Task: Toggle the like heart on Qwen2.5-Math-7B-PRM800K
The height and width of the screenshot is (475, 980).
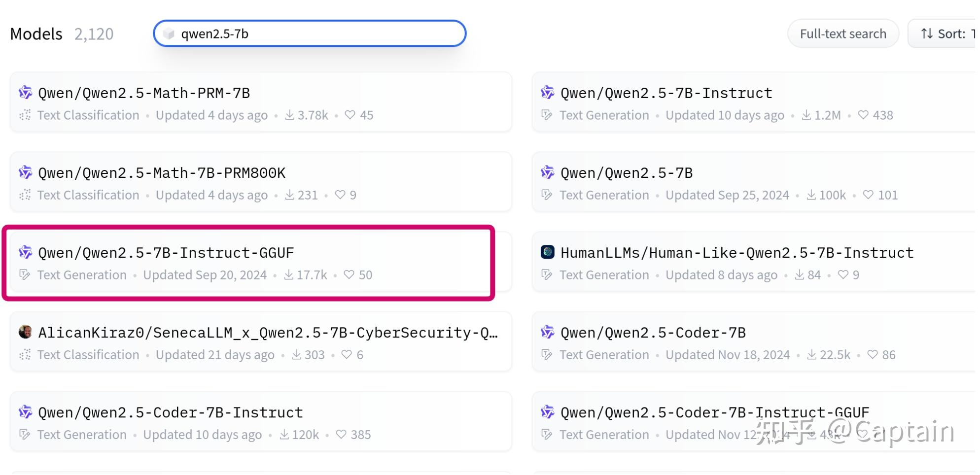Action: [341, 195]
